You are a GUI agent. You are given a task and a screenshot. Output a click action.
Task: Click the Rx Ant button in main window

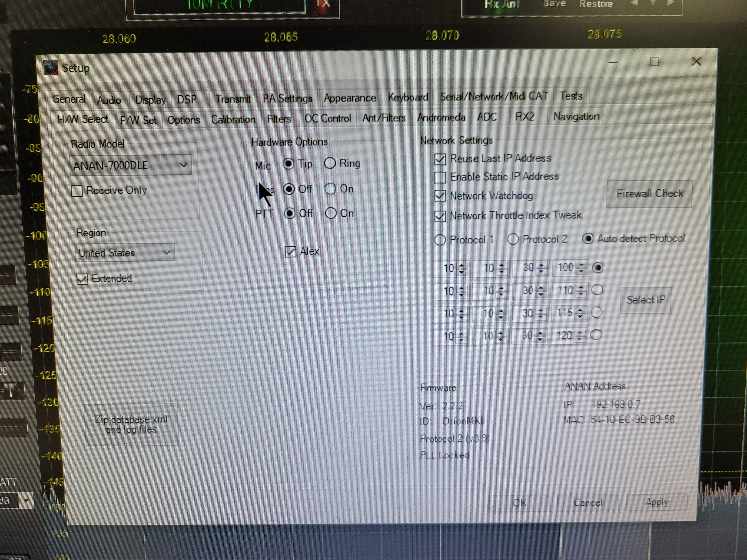502,4
